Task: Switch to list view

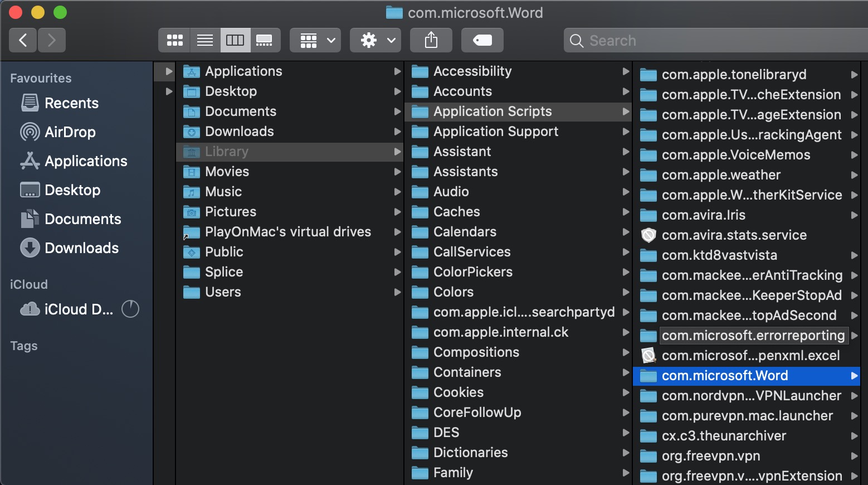Action: pyautogui.click(x=205, y=40)
